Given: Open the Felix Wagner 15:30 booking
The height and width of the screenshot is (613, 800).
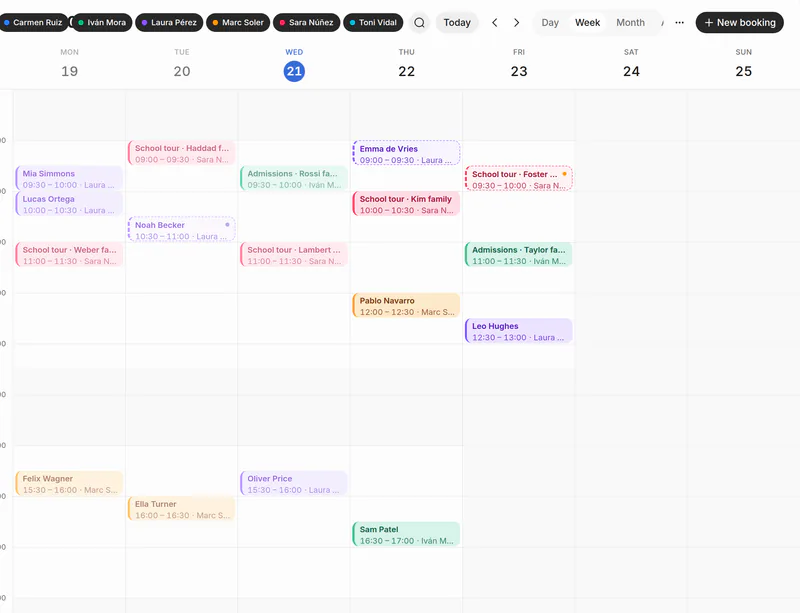Looking at the screenshot, I should point(69,484).
